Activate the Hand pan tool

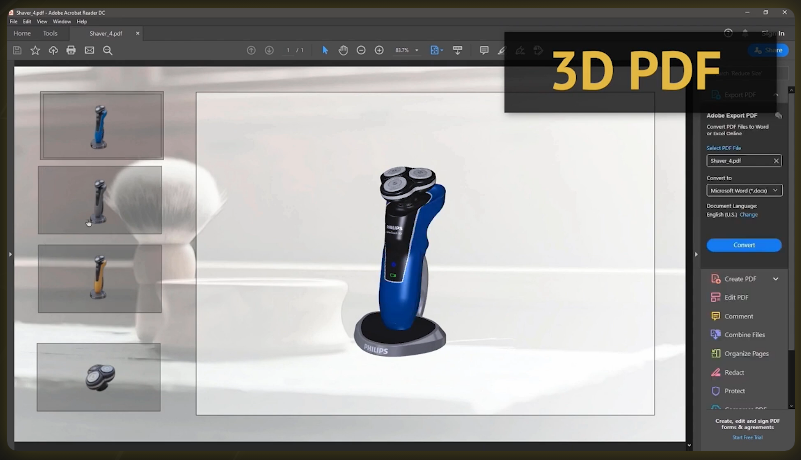343,50
